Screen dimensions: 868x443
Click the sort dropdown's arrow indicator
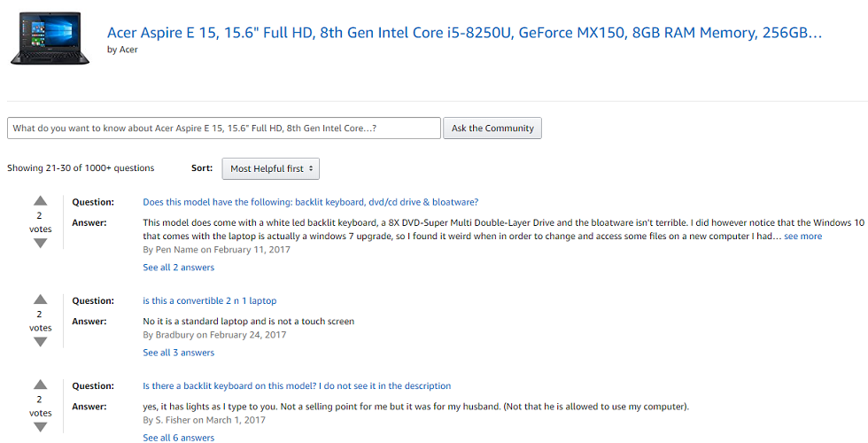(311, 169)
